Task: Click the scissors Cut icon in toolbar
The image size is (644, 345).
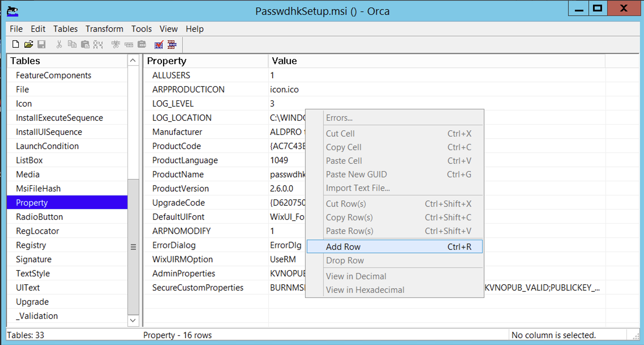Action: coord(59,44)
